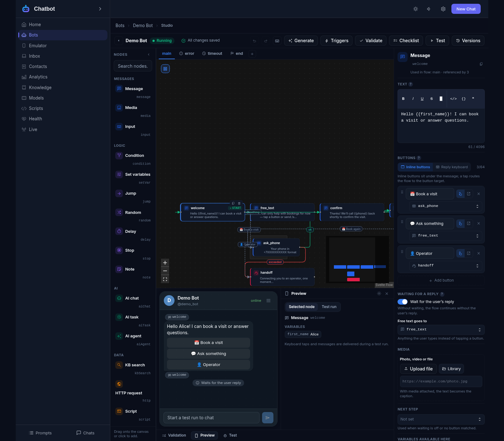The height and width of the screenshot is (441, 504).
Task: Open the handoff target dropdown
Action: [445, 266]
